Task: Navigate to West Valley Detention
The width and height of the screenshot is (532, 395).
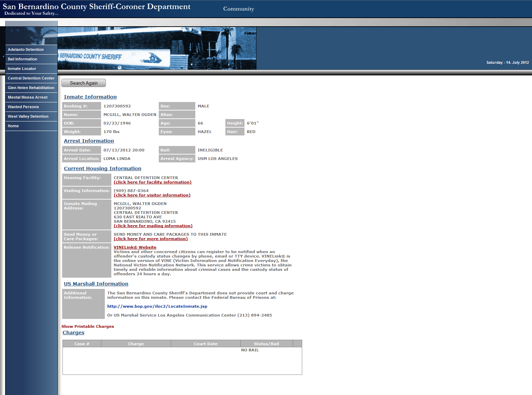Action: [x=28, y=116]
